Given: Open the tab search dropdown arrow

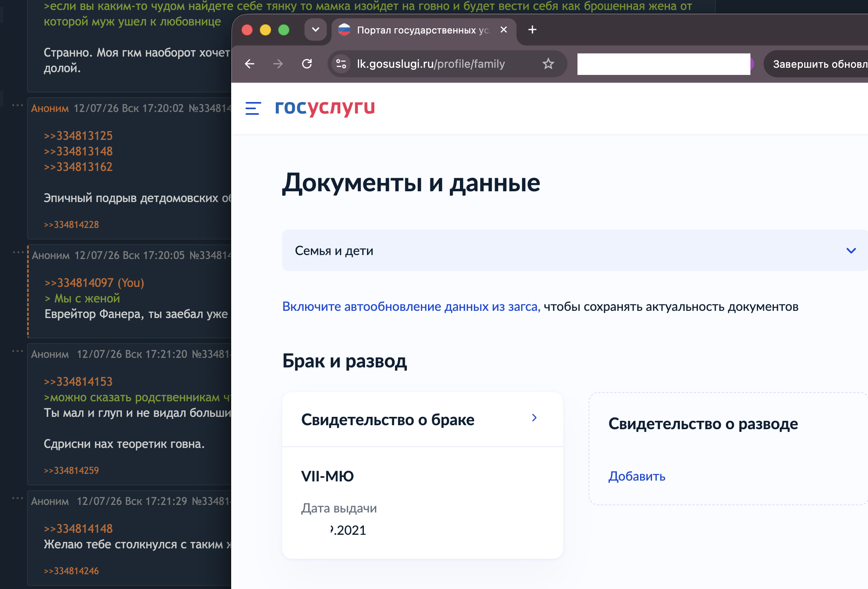Looking at the screenshot, I should [316, 30].
